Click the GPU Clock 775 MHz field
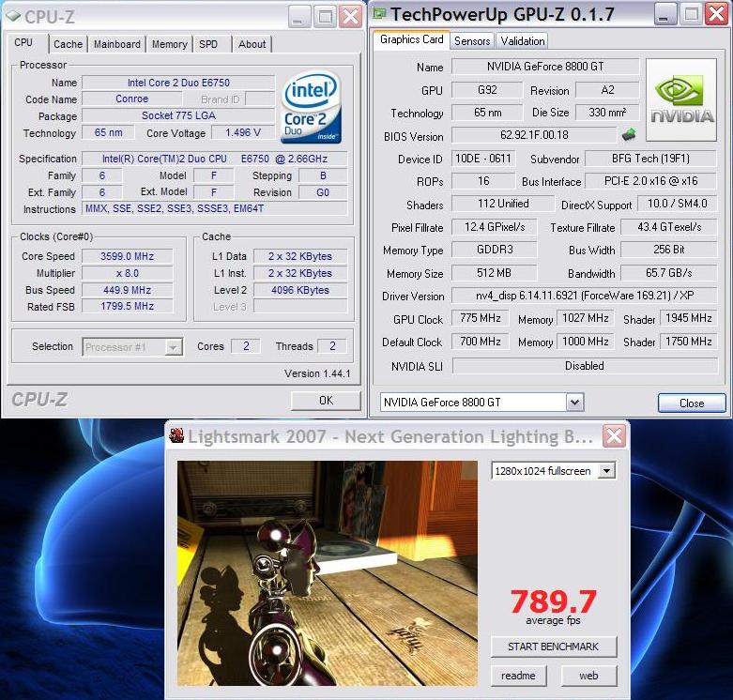Viewport: 733px width, 700px height. (481, 318)
